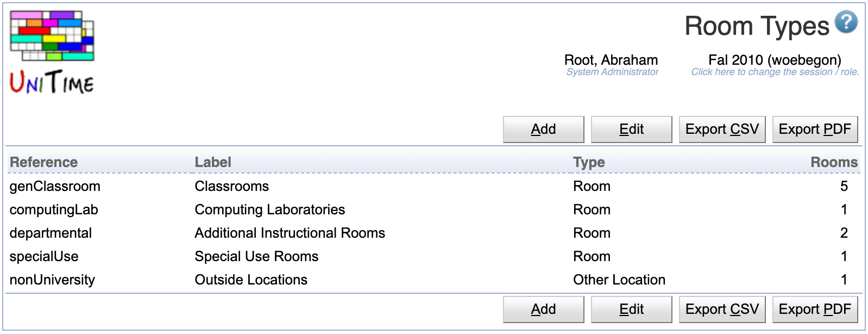Sort by the Reference column header
The width and height of the screenshot is (868, 334).
coord(43,162)
